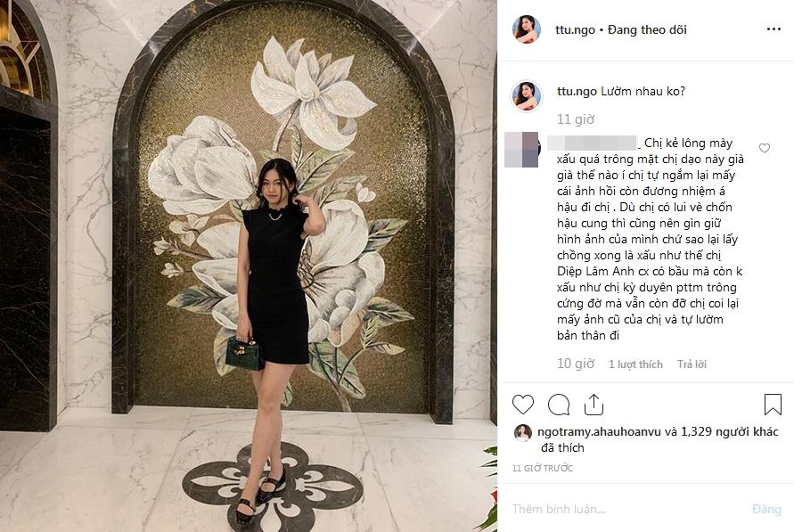Like the comment with the small heart
Viewport: 794px width, 532px height.
coord(764,148)
